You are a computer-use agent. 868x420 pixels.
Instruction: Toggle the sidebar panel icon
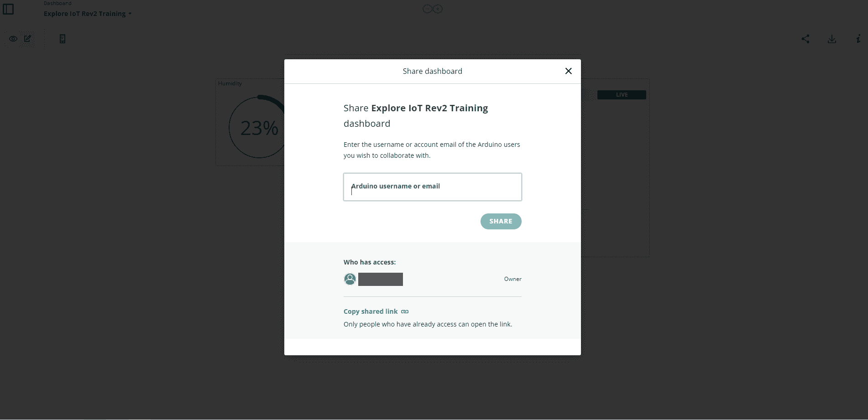point(8,9)
